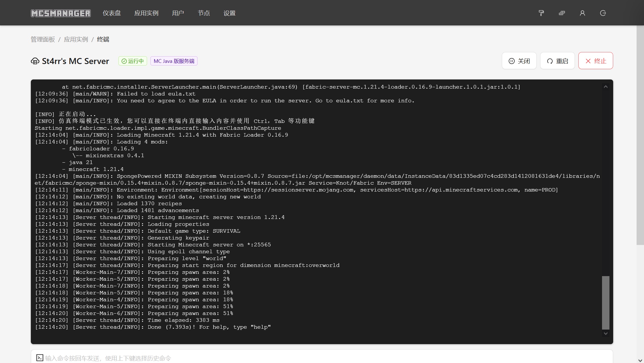This screenshot has width=644, height=363.
Task: Click the 'Loading properties' log line
Action: [122, 224]
